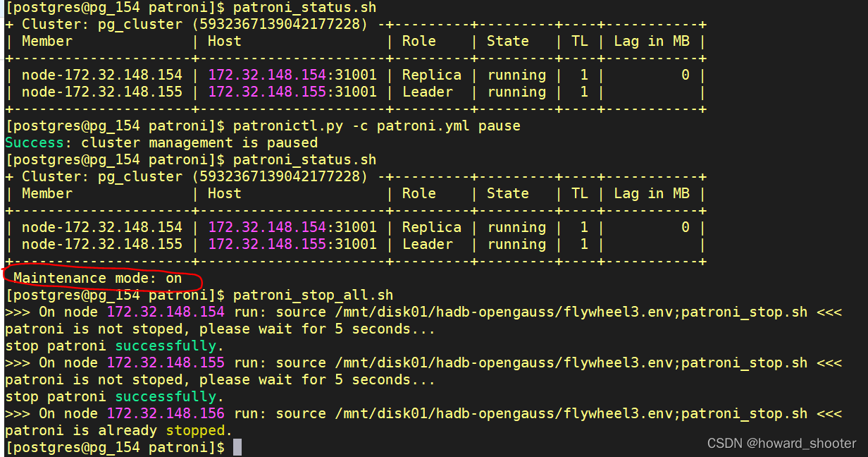Click 'Leader' role in the table printed before the pause command
The height and width of the screenshot is (457, 868).
click(428, 92)
